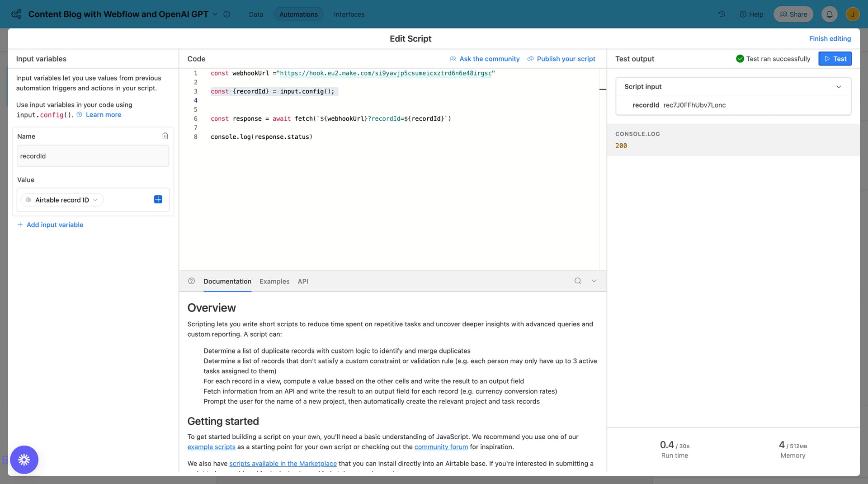Viewport: 868px width, 484px height.
Task: Click the Share button
Action: (793, 14)
